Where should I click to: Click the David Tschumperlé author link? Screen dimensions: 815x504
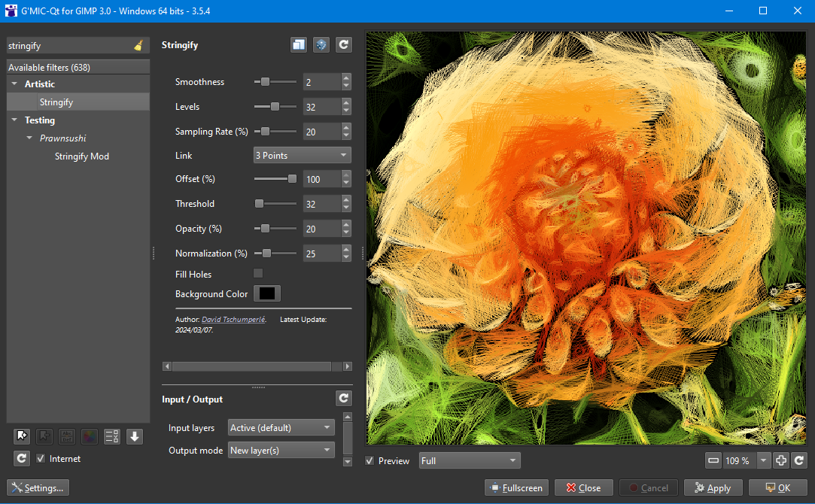click(233, 319)
